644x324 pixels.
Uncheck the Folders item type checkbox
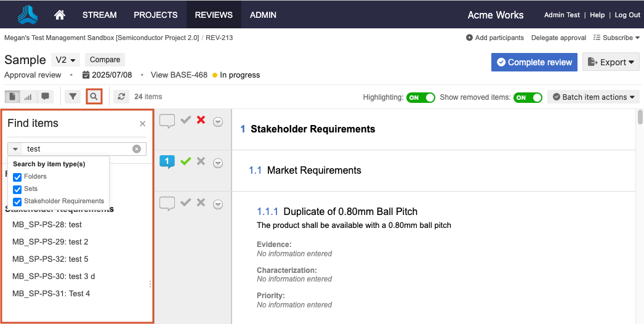pyautogui.click(x=17, y=177)
